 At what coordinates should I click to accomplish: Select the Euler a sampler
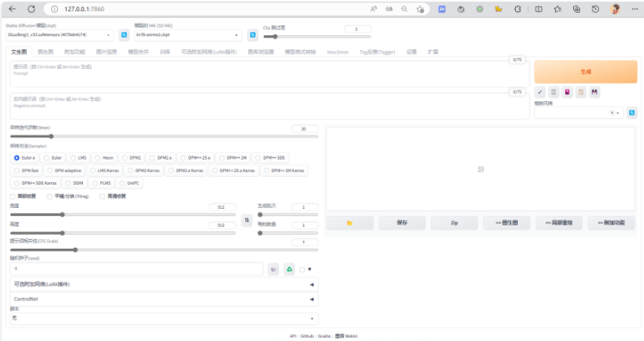click(x=24, y=158)
